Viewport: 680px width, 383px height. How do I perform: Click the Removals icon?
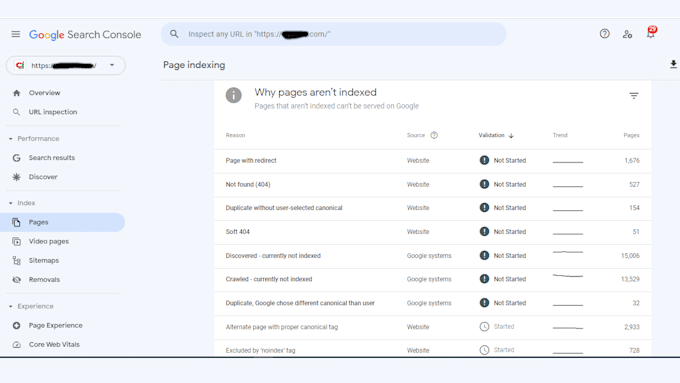[16, 280]
